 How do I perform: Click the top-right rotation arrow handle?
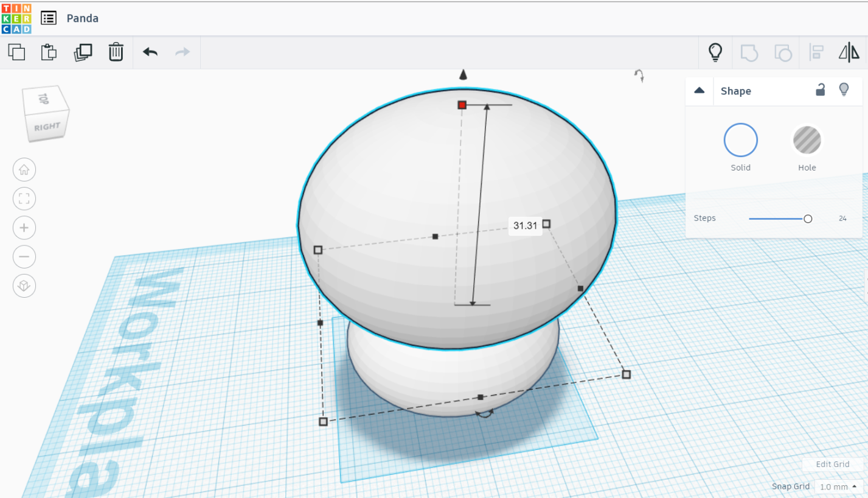[639, 75]
